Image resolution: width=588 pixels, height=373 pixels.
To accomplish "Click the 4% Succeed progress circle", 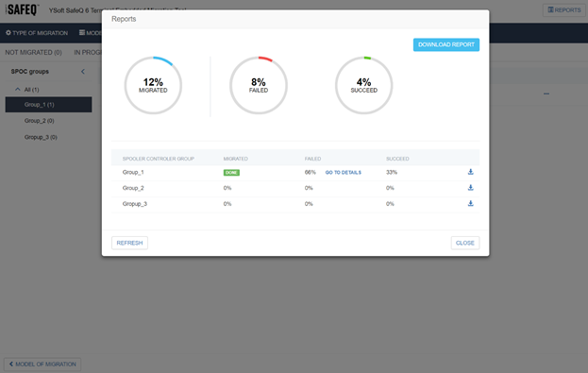I will [363, 86].
